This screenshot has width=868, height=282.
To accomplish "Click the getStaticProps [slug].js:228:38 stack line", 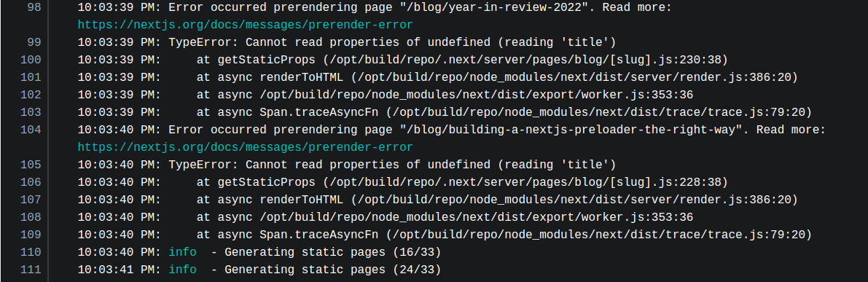I will point(461,182).
